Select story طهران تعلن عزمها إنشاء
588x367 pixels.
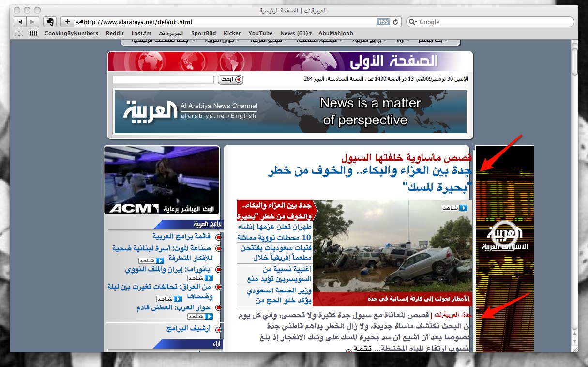[275, 232]
